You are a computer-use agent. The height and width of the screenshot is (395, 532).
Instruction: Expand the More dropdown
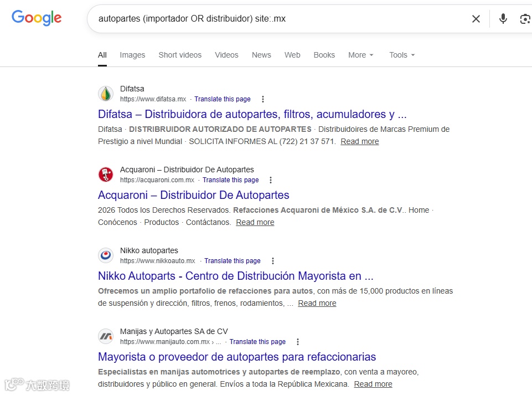(360, 55)
